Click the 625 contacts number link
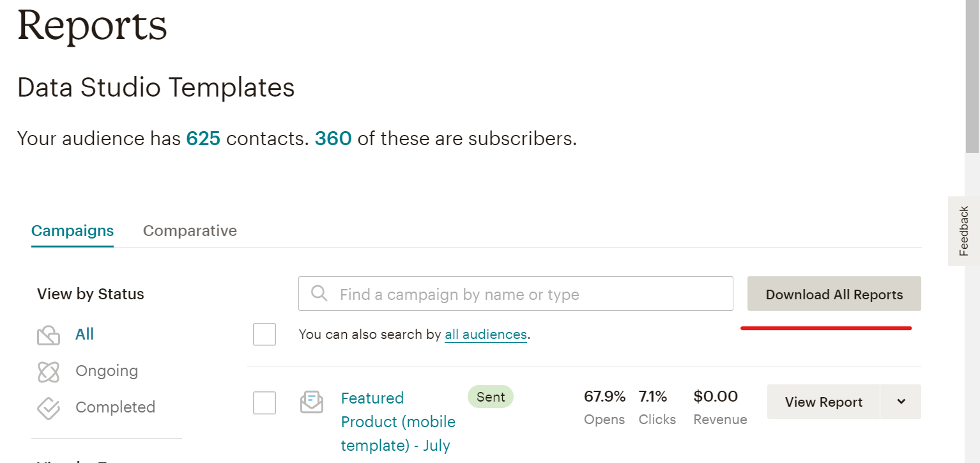This screenshot has width=980, height=463. click(203, 139)
